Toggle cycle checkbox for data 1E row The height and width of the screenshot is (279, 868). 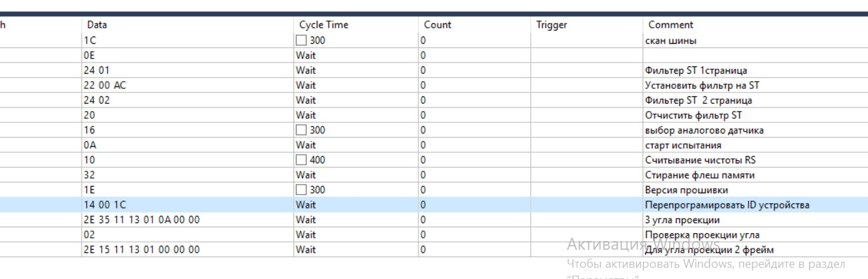coord(301,190)
